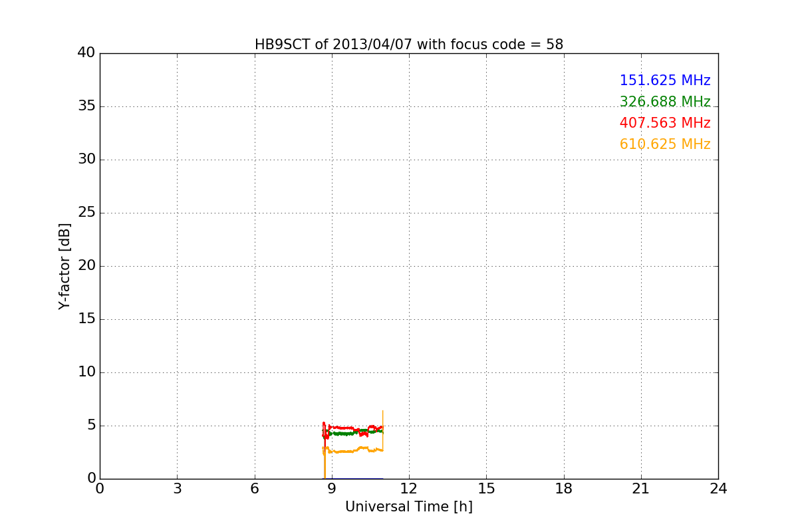This screenshot has height=532, width=798.
Task: Click the y-axis tick label 30
Action: pyautogui.click(x=86, y=160)
